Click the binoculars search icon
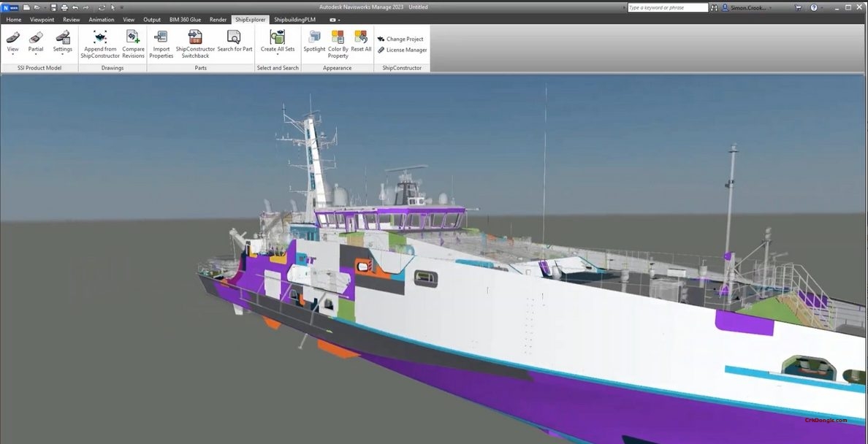 click(x=714, y=8)
